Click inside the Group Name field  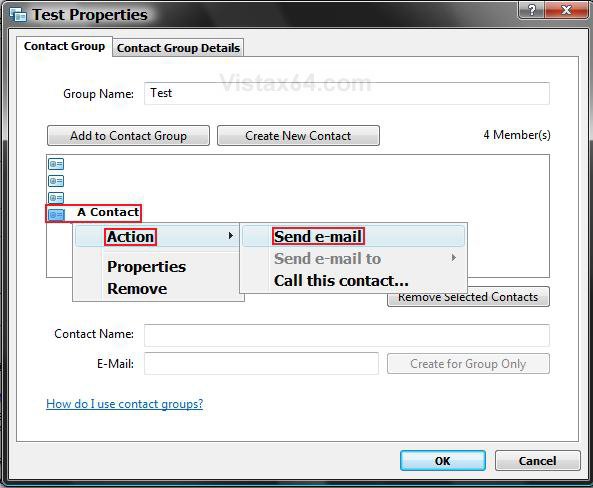click(x=347, y=93)
